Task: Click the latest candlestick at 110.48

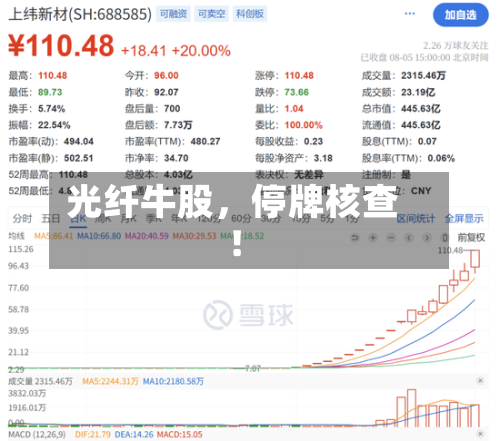Action: (x=475, y=259)
